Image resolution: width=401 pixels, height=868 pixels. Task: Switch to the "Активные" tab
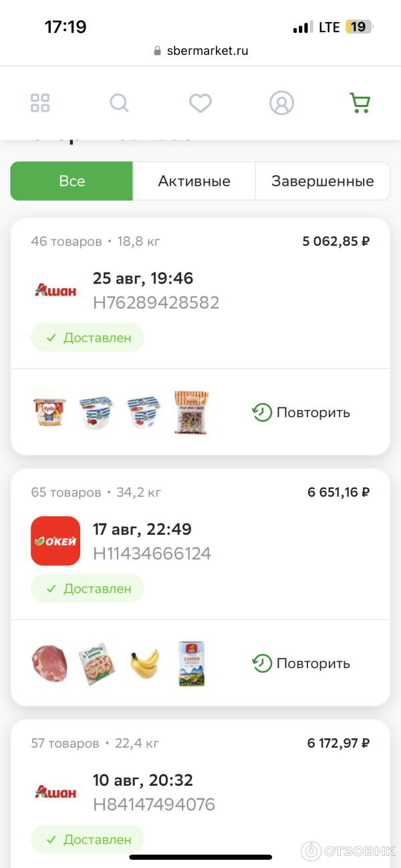(x=194, y=181)
